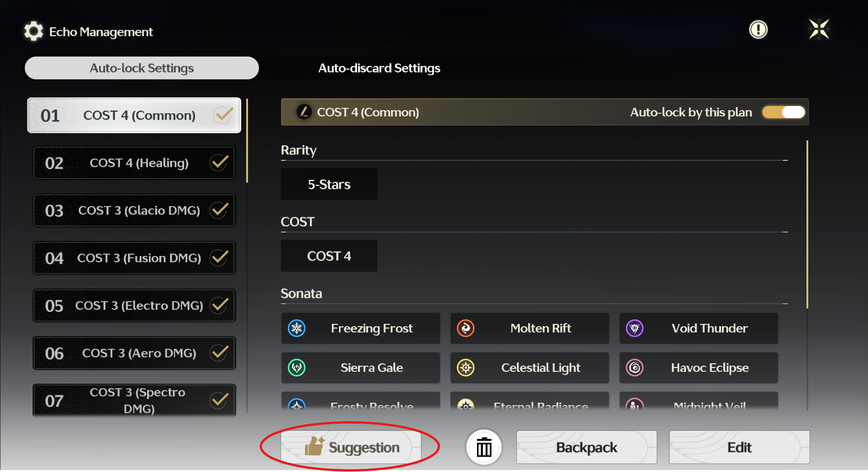Uncheck the COST 4 (Healing) plan checkmark
868x472 pixels.
point(219,163)
